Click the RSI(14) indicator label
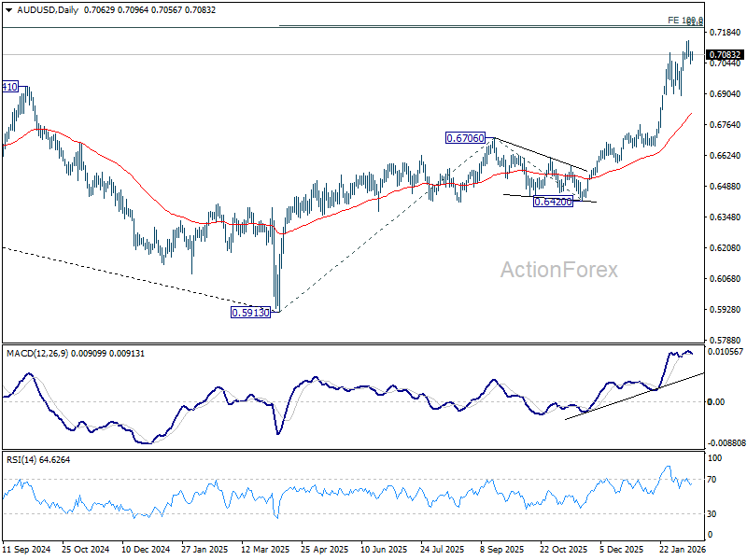747x560 pixels. coord(27,459)
